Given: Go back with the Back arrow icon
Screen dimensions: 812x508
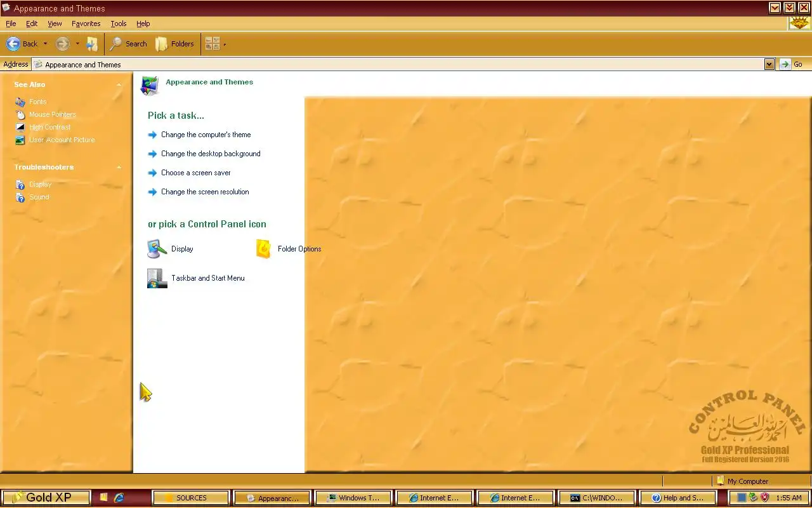Looking at the screenshot, I should (x=13, y=44).
